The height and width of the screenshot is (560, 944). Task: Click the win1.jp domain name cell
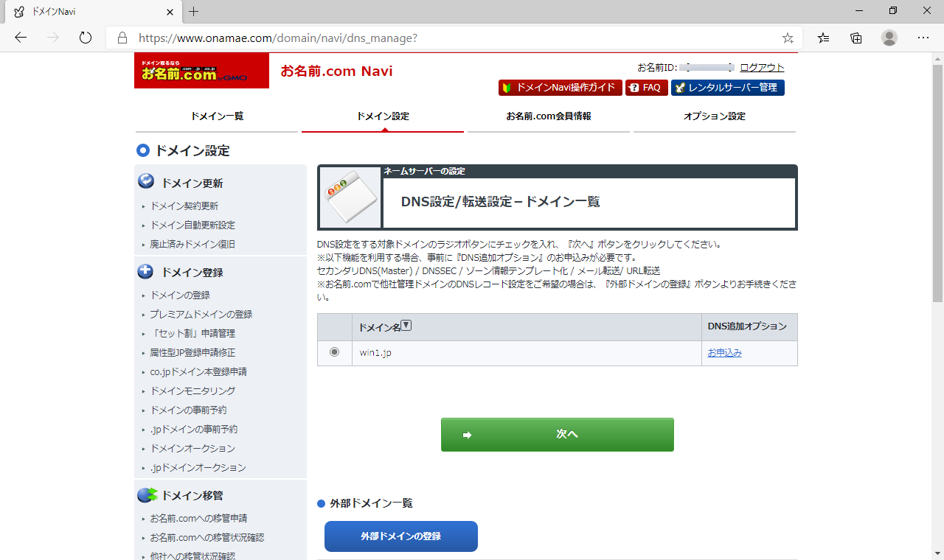(527, 353)
